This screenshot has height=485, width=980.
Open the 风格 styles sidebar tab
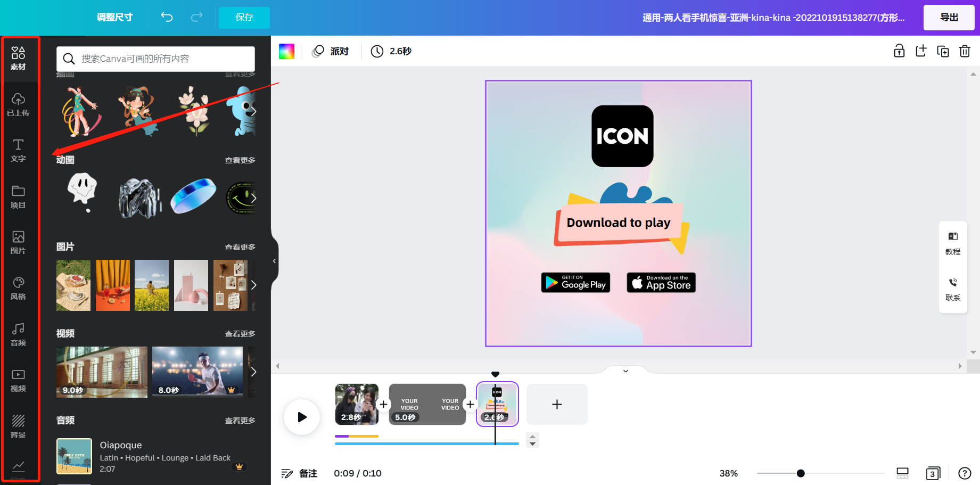tap(18, 289)
